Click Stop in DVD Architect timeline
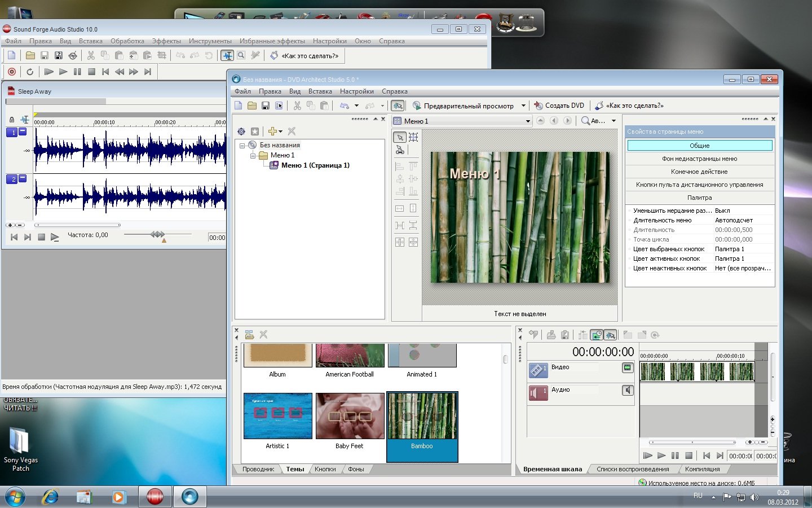The width and height of the screenshot is (812, 508). click(689, 456)
